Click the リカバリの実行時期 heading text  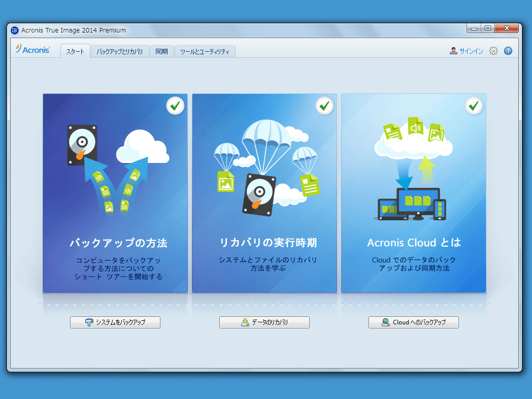click(268, 243)
